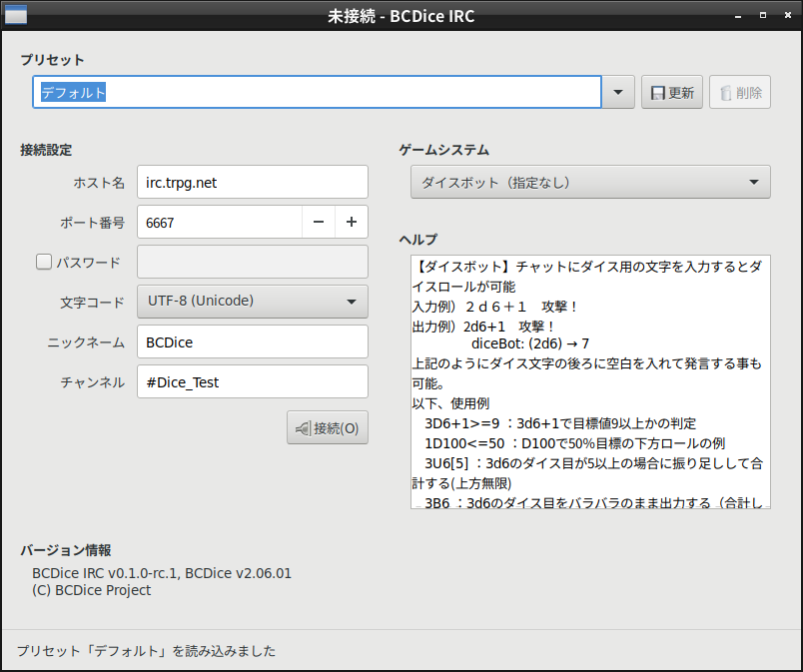Click inside the ヘルプ text area
Image resolution: width=803 pixels, height=672 pixels.
tap(590, 381)
